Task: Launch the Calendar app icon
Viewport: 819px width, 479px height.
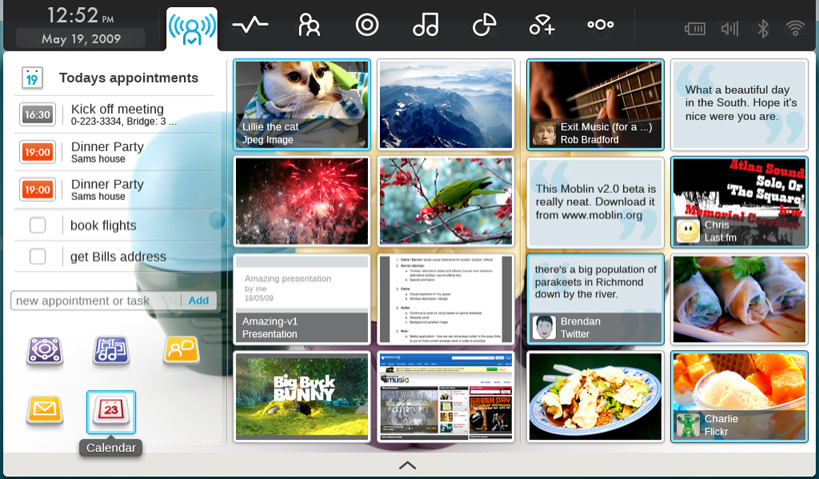Action: pyautogui.click(x=111, y=411)
